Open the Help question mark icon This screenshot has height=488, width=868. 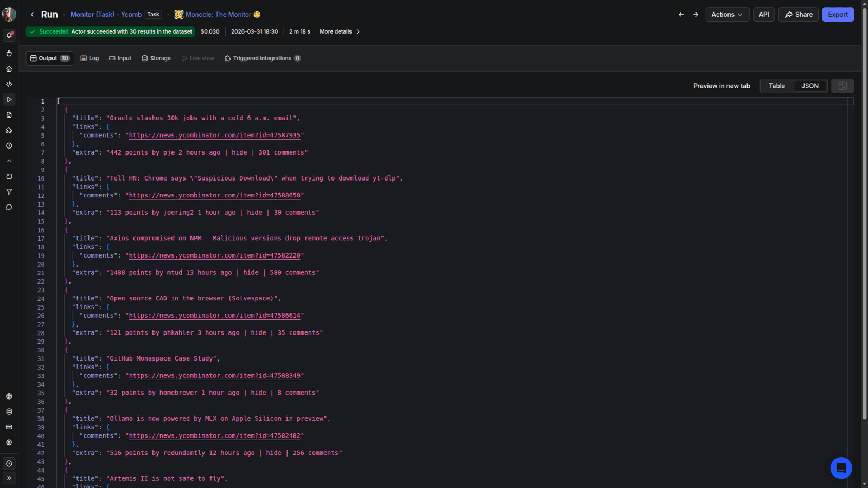[9, 464]
